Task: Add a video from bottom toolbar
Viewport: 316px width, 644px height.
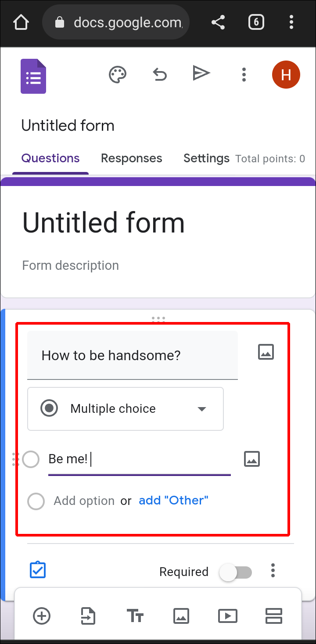Action: (227, 616)
